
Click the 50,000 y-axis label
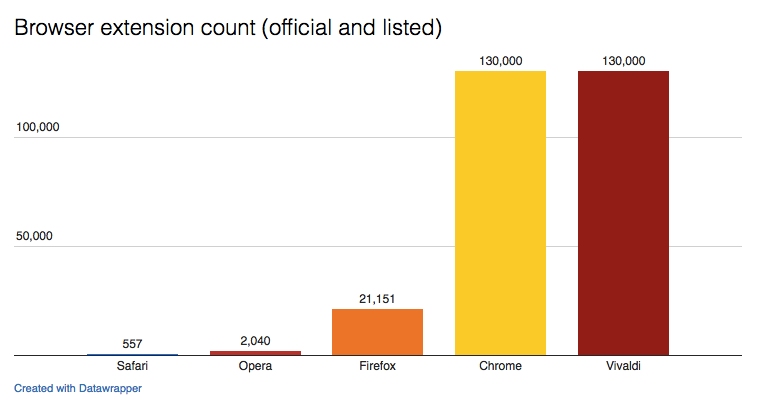tap(34, 236)
